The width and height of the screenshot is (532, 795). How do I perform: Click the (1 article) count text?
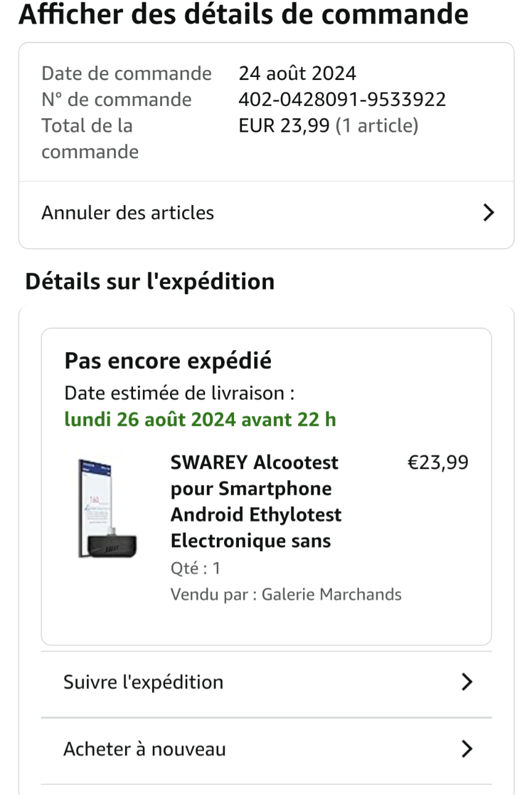377,126
